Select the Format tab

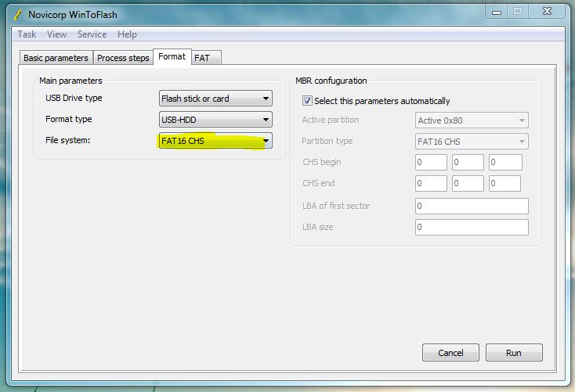172,57
